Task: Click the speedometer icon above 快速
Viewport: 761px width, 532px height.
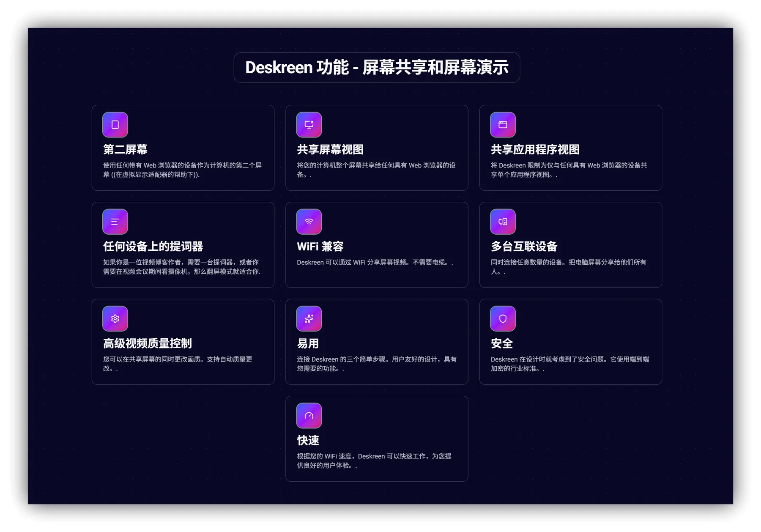Action: (x=309, y=416)
